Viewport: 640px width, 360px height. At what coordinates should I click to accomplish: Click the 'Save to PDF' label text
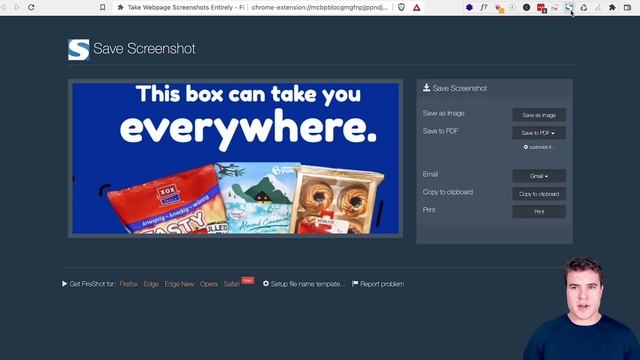coord(440,131)
